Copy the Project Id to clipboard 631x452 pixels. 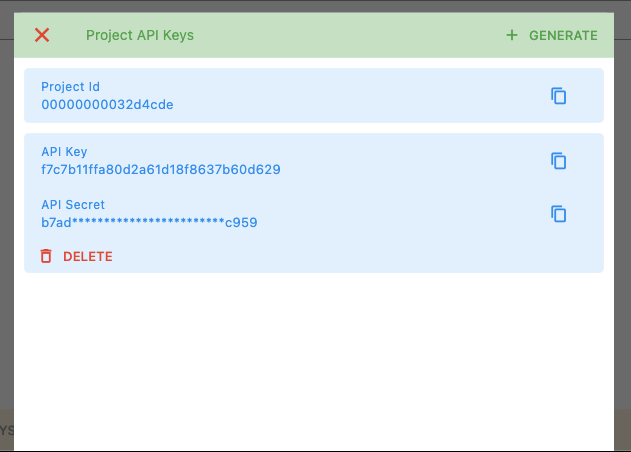coord(559,96)
